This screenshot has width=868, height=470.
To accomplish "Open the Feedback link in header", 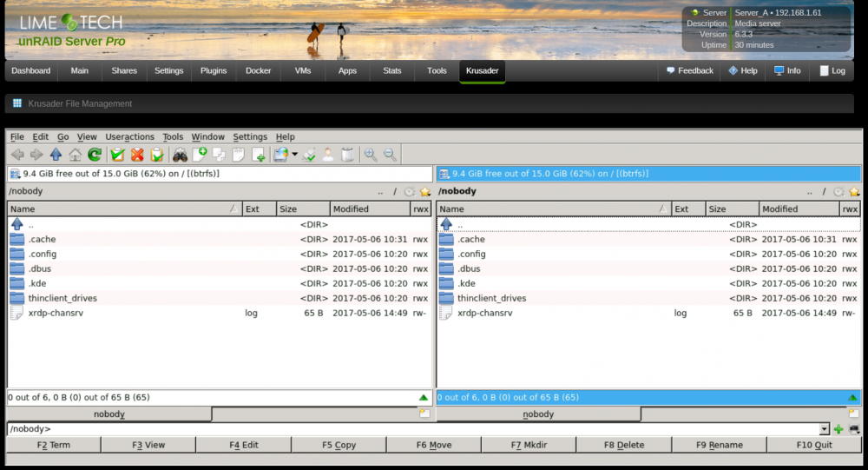I will [x=690, y=71].
